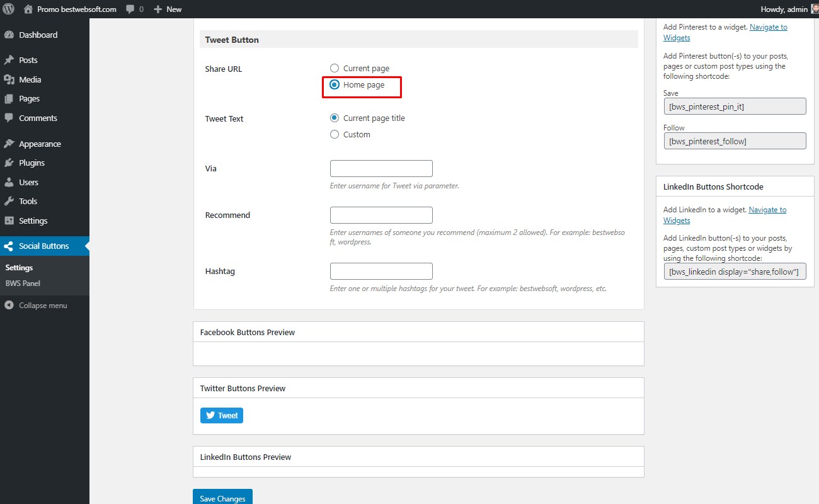Click the Users person icon
Image resolution: width=819 pixels, height=504 pixels.
(9, 182)
